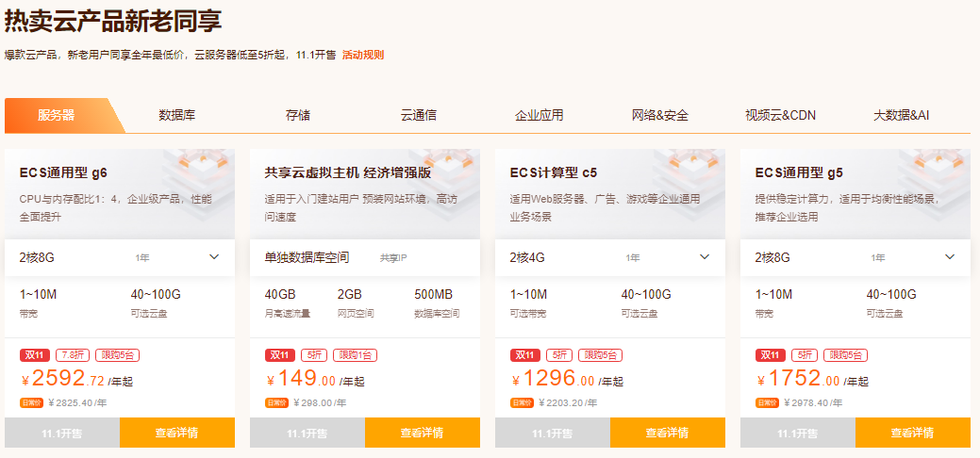This screenshot has width=980, height=458.
Task: Select the 大数据&AI tab
Action: point(902,116)
